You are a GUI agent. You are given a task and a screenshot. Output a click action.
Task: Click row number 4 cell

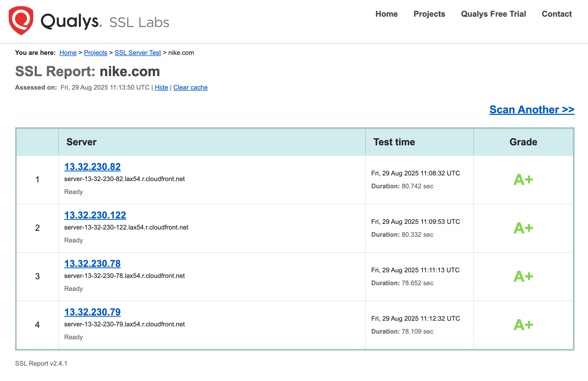(x=37, y=325)
